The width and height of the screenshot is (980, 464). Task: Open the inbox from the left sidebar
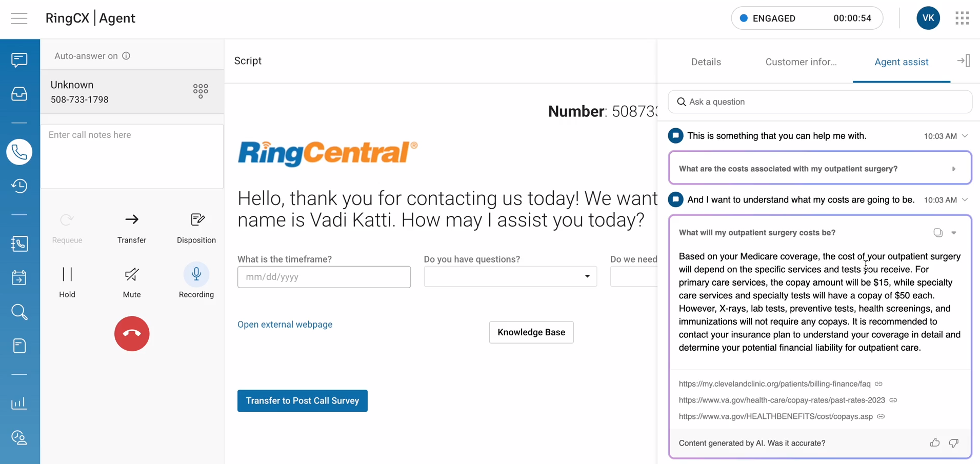coord(19,94)
